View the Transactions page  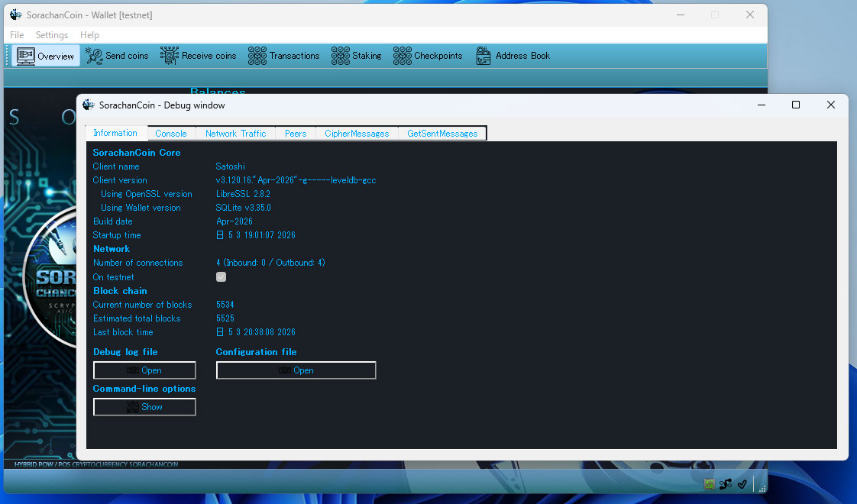[x=283, y=56]
